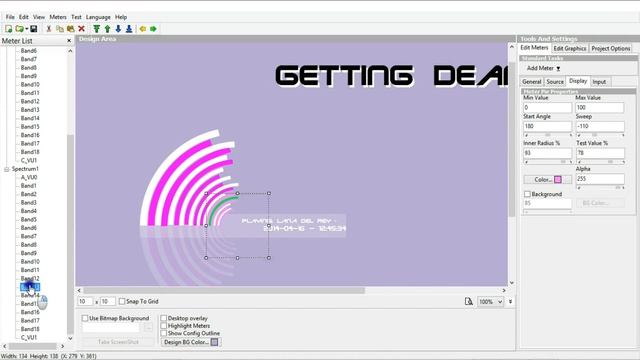Click the double chevron beside zoom box

[510, 301]
